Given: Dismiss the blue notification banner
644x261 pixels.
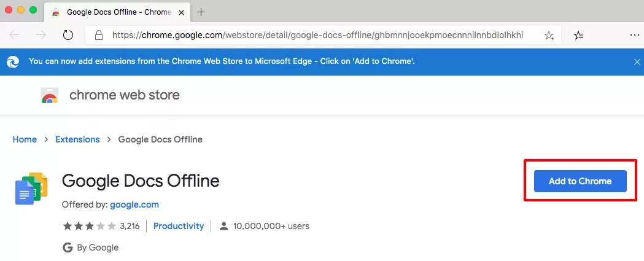Looking at the screenshot, I should tap(637, 61).
